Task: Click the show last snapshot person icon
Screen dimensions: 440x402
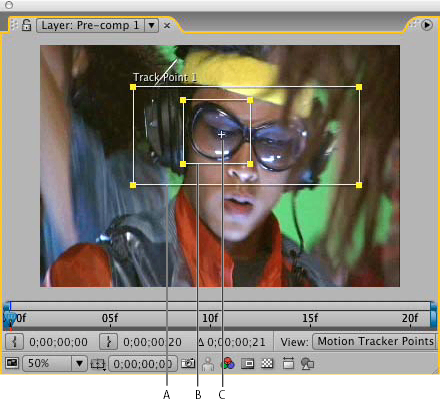Action: [208, 364]
